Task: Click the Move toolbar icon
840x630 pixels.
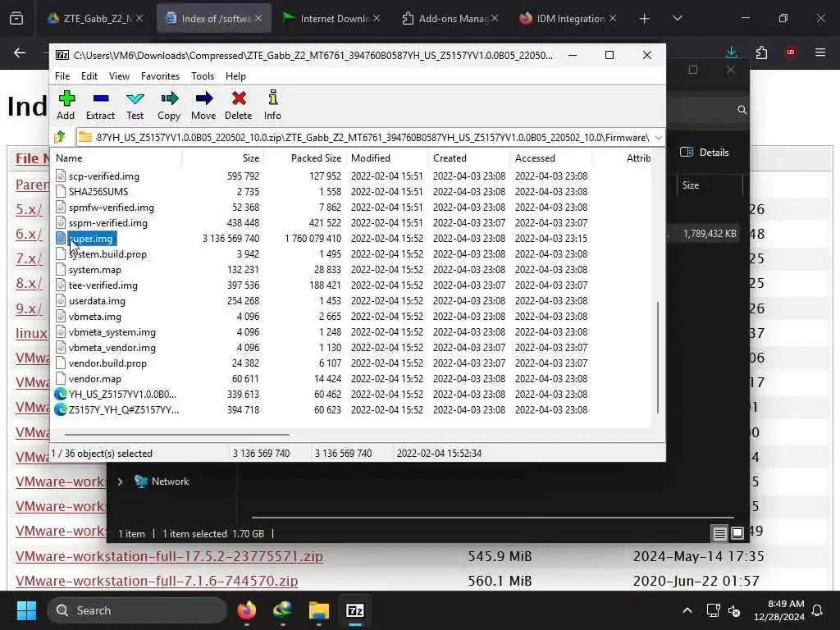Action: pyautogui.click(x=203, y=105)
